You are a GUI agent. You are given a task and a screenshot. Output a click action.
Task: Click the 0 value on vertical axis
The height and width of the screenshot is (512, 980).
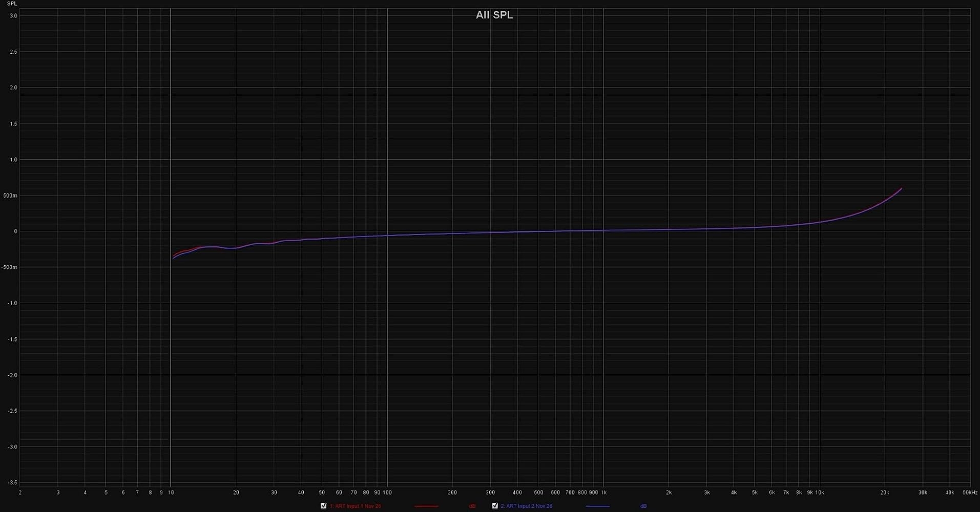click(x=15, y=231)
